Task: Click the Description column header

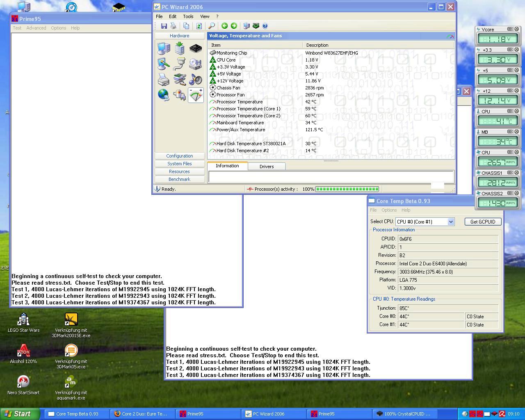Action: (378, 45)
